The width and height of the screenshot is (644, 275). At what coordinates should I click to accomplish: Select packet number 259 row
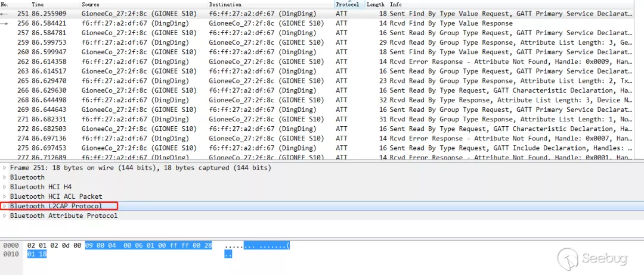(317, 42)
